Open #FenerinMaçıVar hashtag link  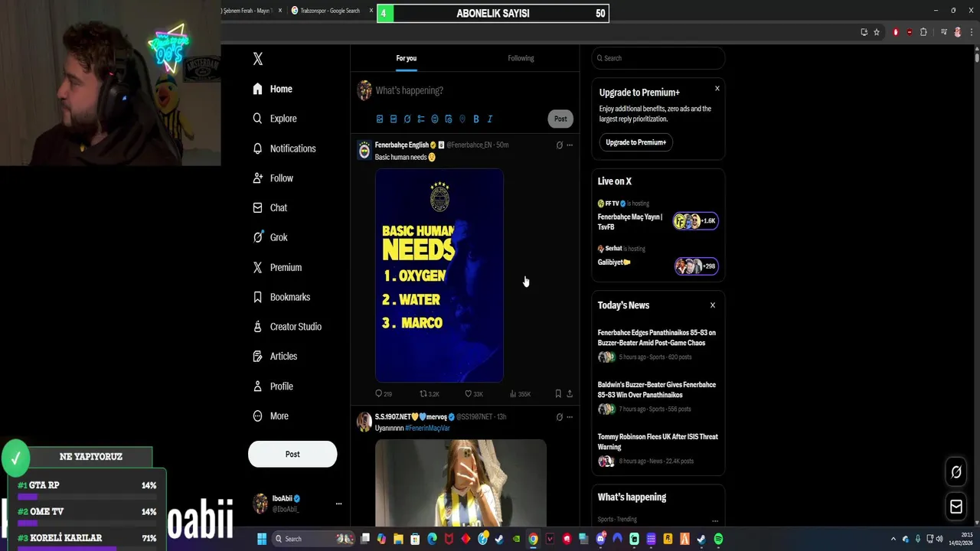(427, 428)
